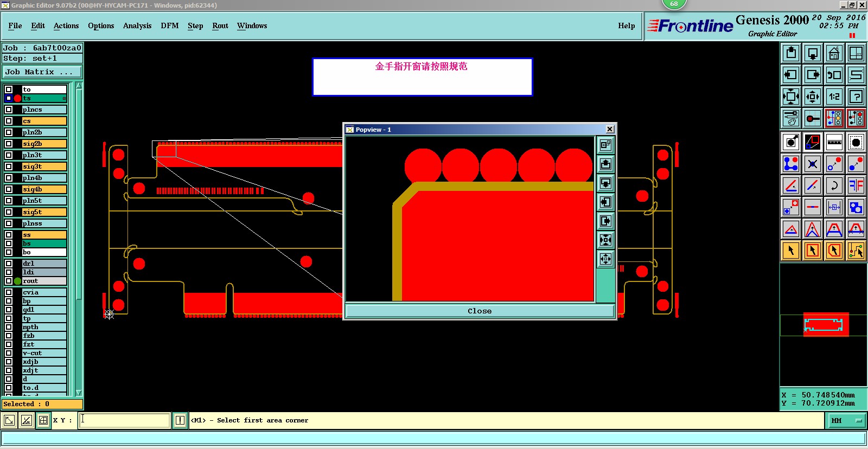This screenshot has height=449, width=868.
Task: Select the net select tool icon
Action: (x=856, y=250)
